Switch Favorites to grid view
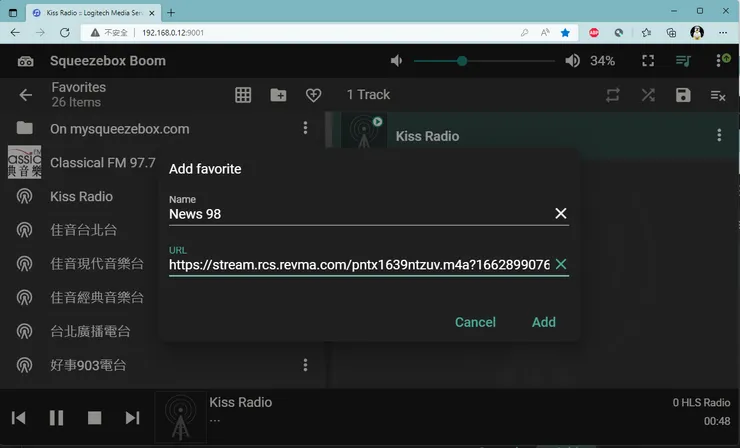740x448 pixels. (243, 95)
